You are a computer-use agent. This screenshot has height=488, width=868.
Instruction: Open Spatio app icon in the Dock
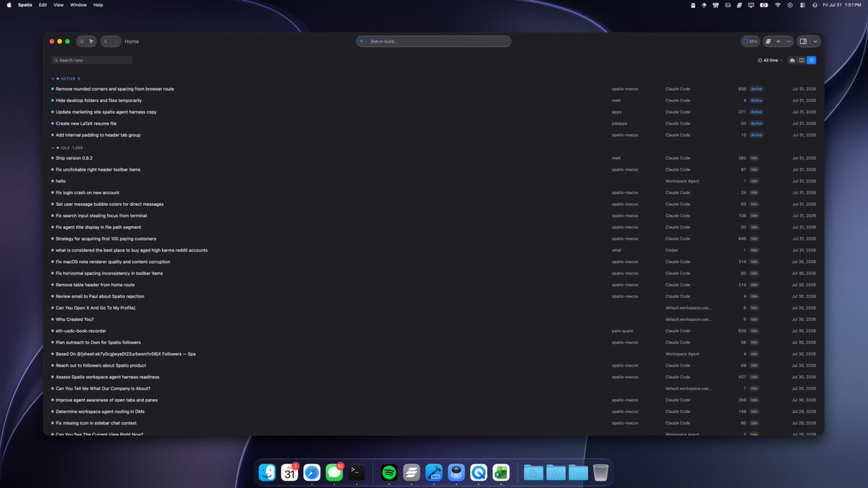412,472
